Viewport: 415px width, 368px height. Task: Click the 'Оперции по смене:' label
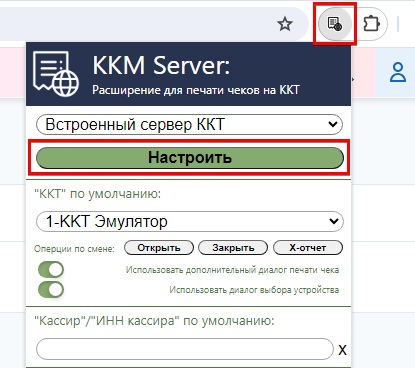(x=74, y=249)
